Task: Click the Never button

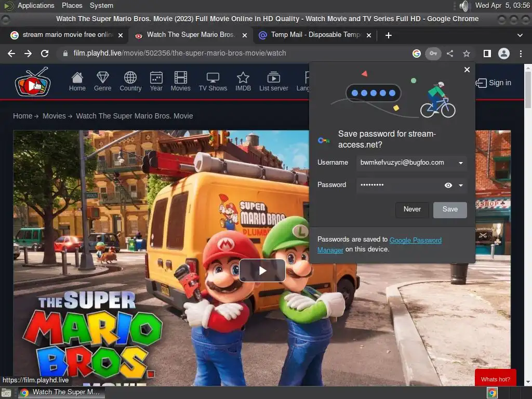Action: 412,210
